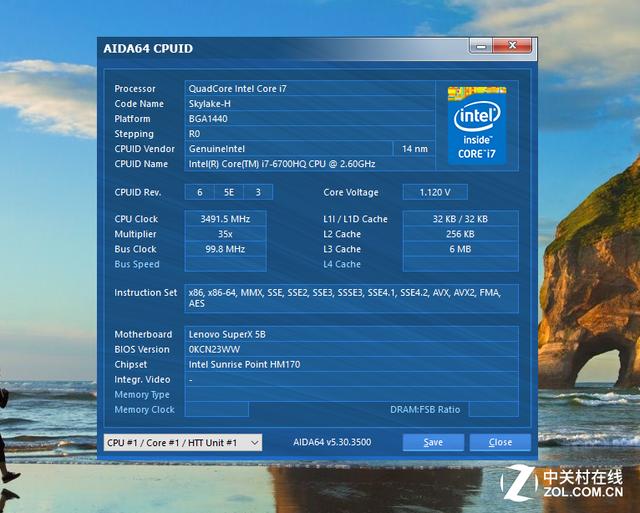This screenshot has height=513, width=640.
Task: Click the '14 nm' process field
Action: pos(415,149)
